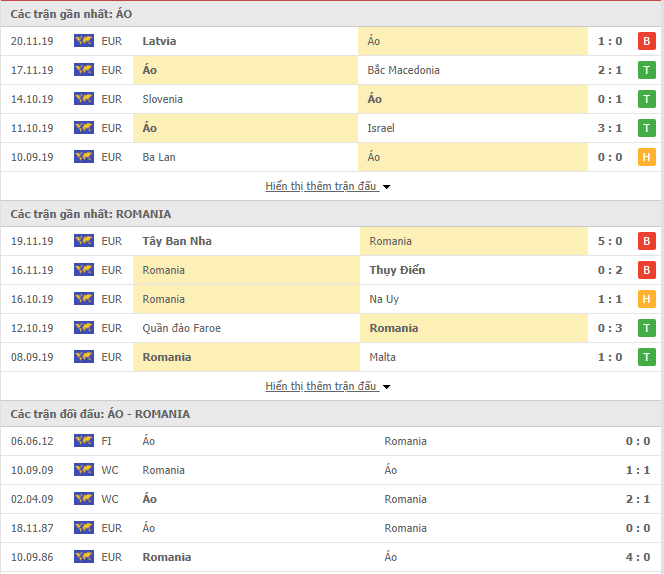Open the 02.04.09 WC match Áo vs Romania

332,499
